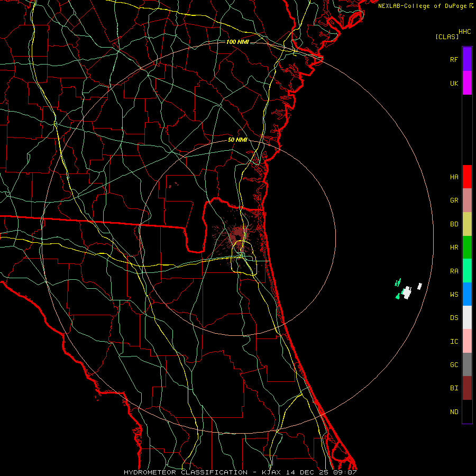
Task: Select the gray GC legend swatch
Action: click(x=467, y=364)
